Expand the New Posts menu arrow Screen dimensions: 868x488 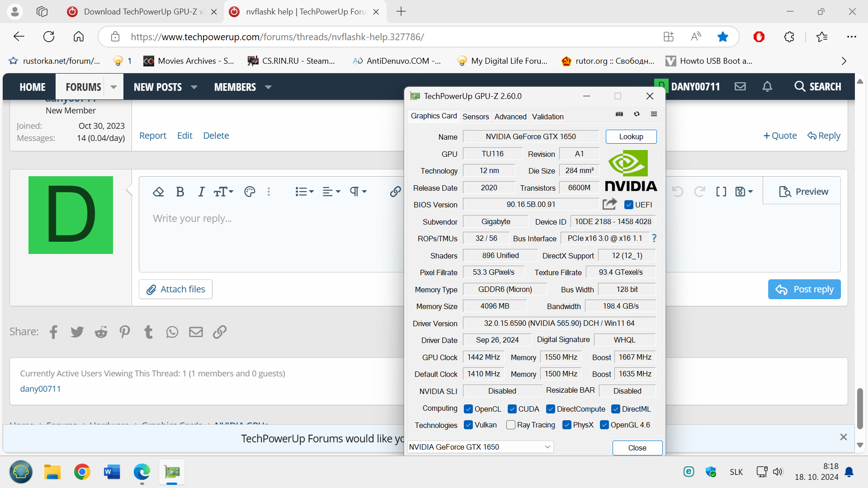tap(194, 87)
